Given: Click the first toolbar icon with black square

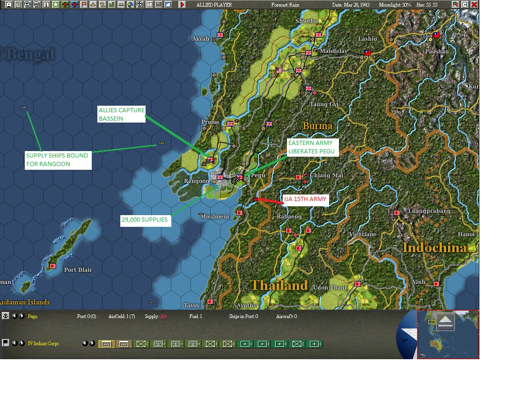Looking at the screenshot, I should coord(9,5).
